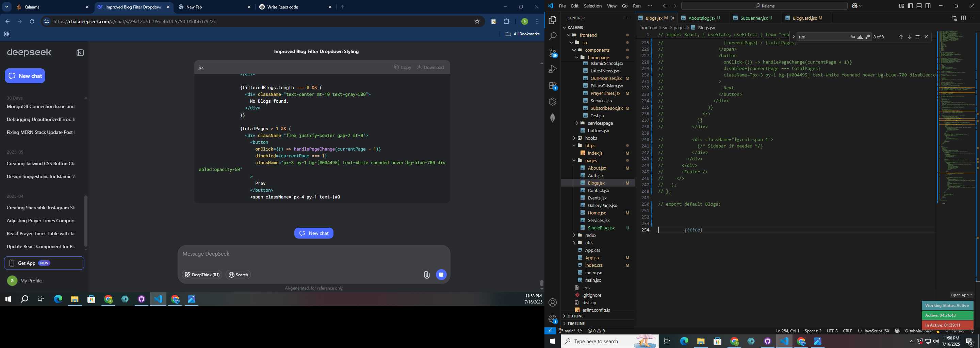980x348 pixels.
Task: Expand the servicespage folder
Action: tap(597, 123)
